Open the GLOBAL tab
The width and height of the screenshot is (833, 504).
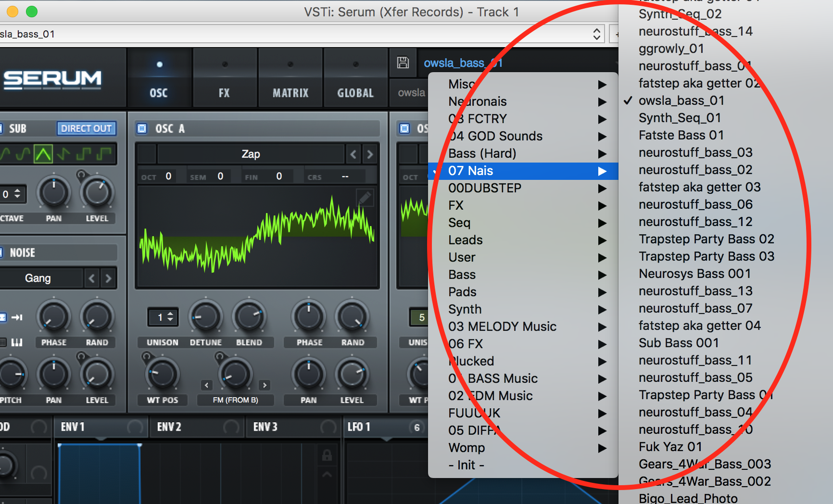coord(355,77)
